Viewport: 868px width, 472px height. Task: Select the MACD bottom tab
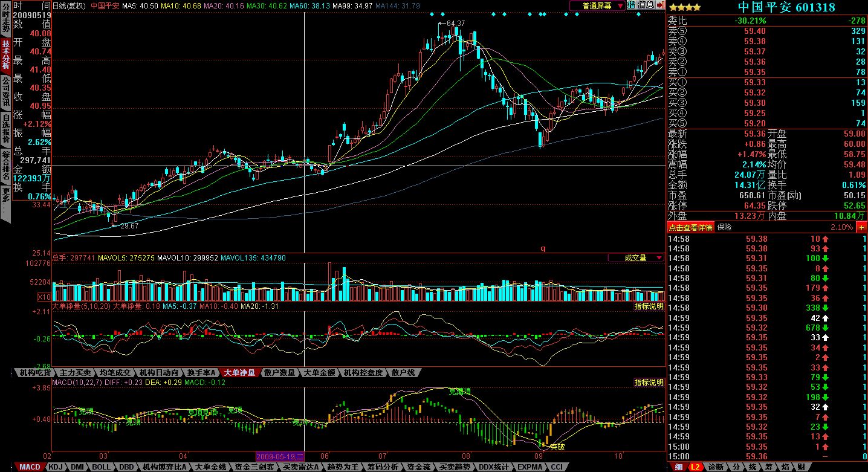[x=30, y=467]
